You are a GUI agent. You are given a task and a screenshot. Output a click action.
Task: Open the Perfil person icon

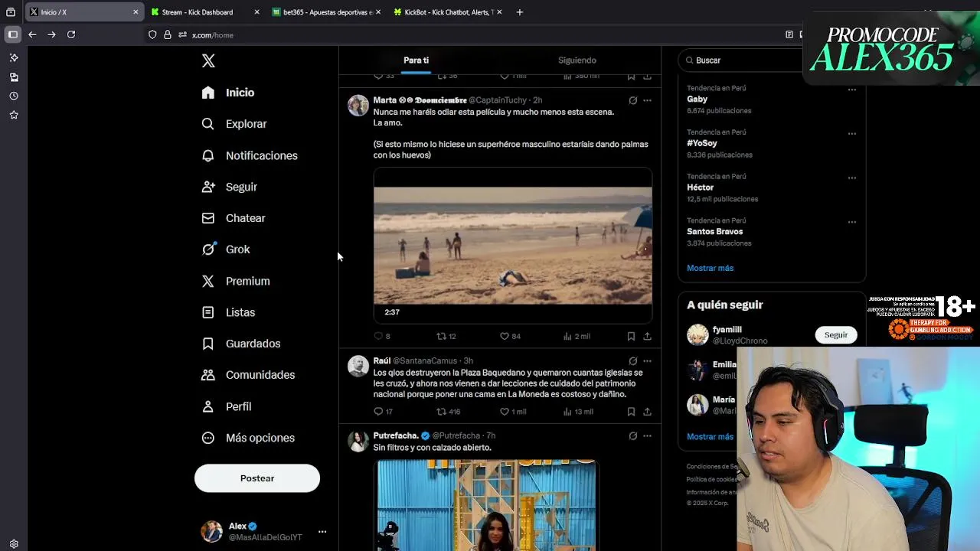point(208,406)
